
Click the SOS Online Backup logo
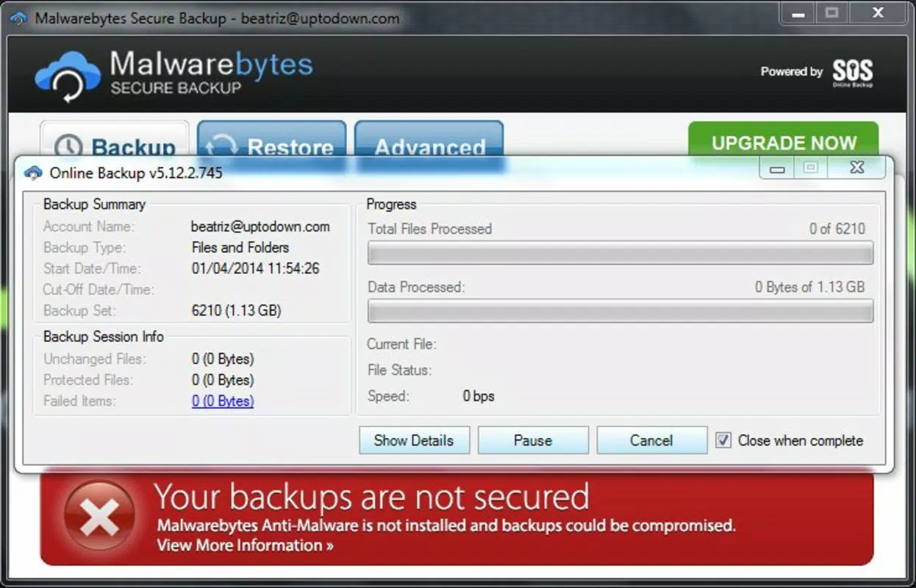tap(852, 73)
